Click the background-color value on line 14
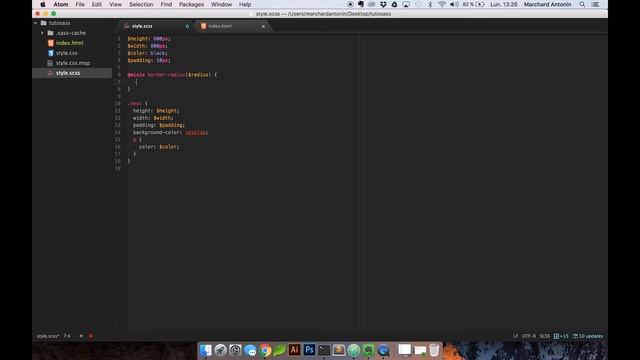The image size is (640, 360). 196,133
